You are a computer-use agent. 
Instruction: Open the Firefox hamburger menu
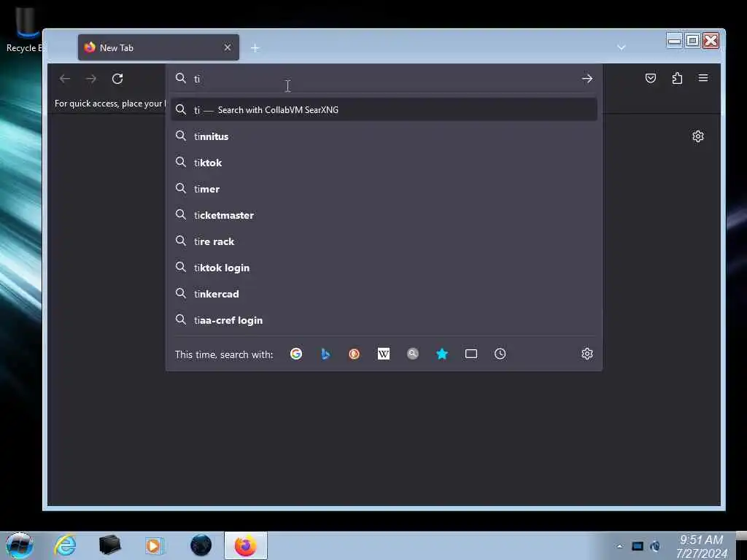click(x=703, y=78)
